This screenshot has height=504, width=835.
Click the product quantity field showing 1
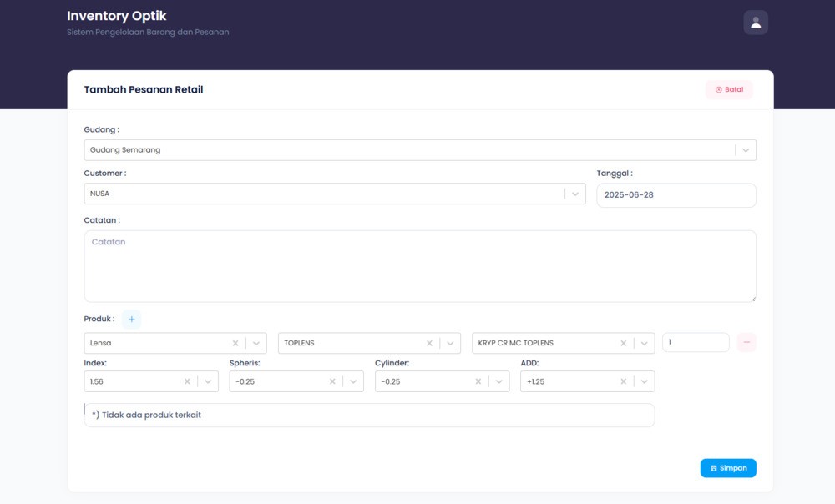click(696, 342)
